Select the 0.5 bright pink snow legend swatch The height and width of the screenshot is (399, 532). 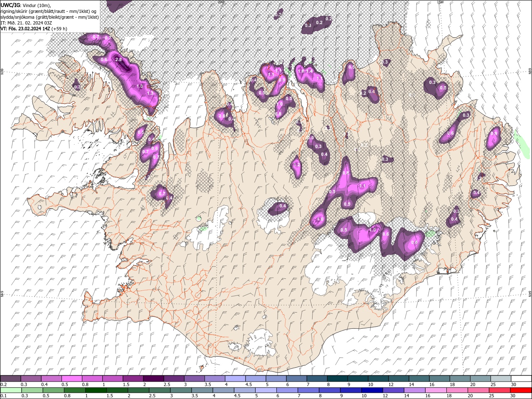(x=71, y=379)
